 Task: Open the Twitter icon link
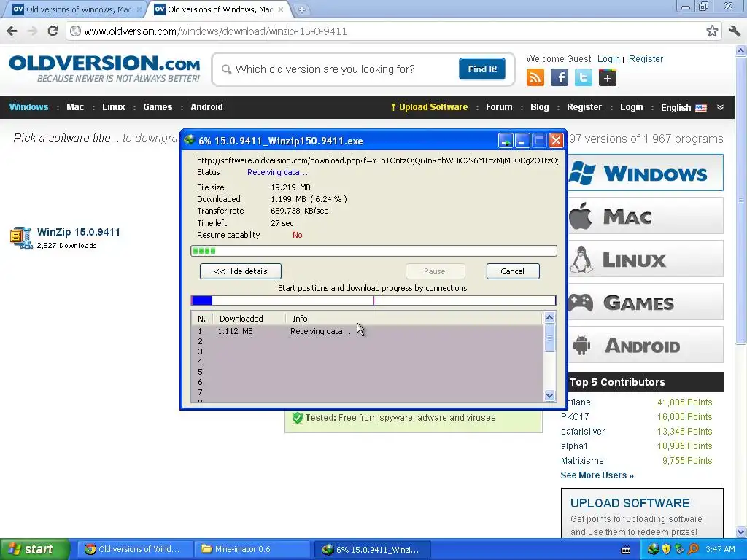tap(583, 77)
